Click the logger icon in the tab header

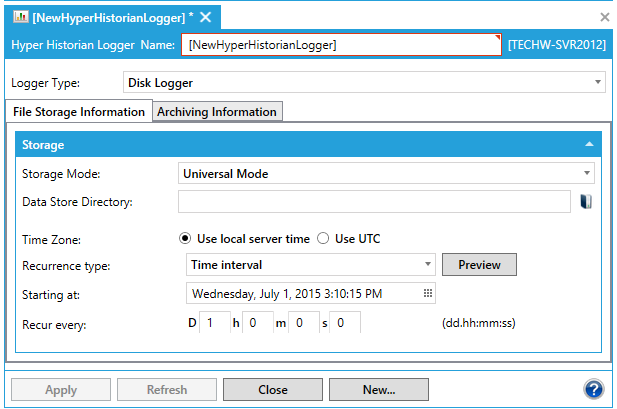tap(20, 18)
